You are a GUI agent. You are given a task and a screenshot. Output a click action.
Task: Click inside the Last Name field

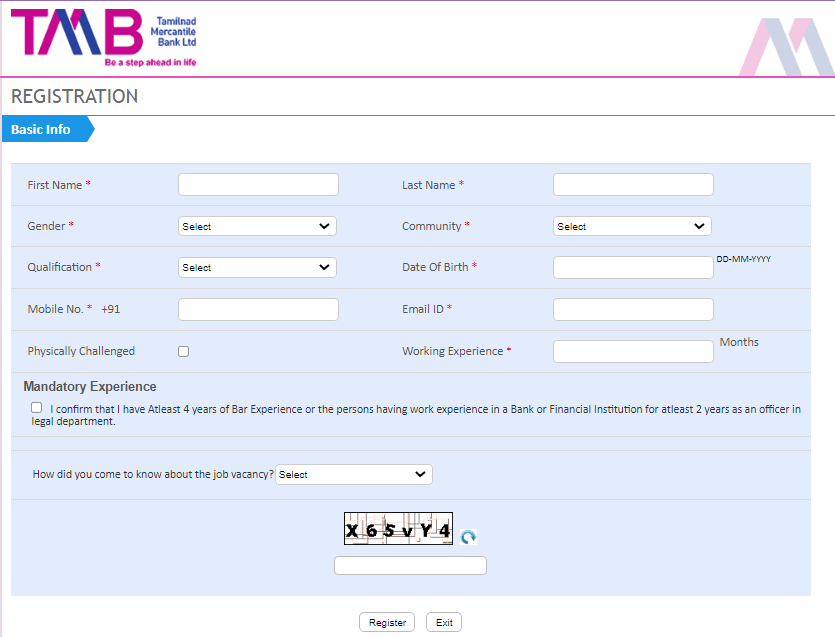[632, 184]
